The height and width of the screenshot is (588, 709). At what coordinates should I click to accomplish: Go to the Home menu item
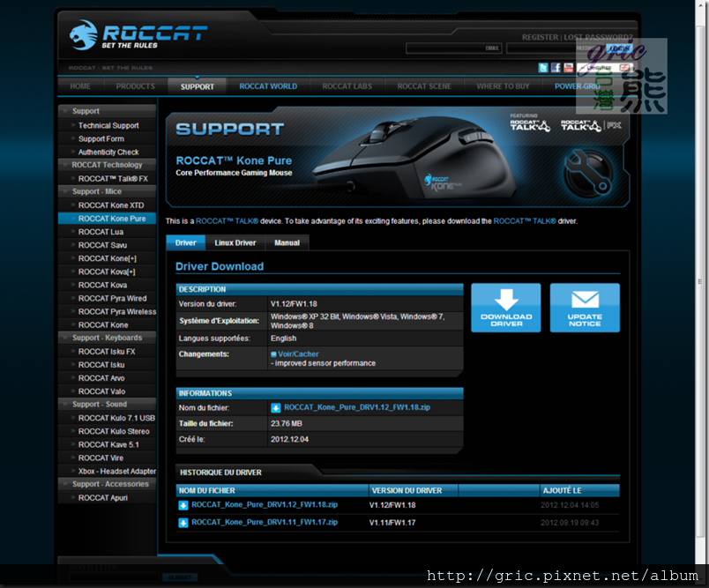pos(80,86)
